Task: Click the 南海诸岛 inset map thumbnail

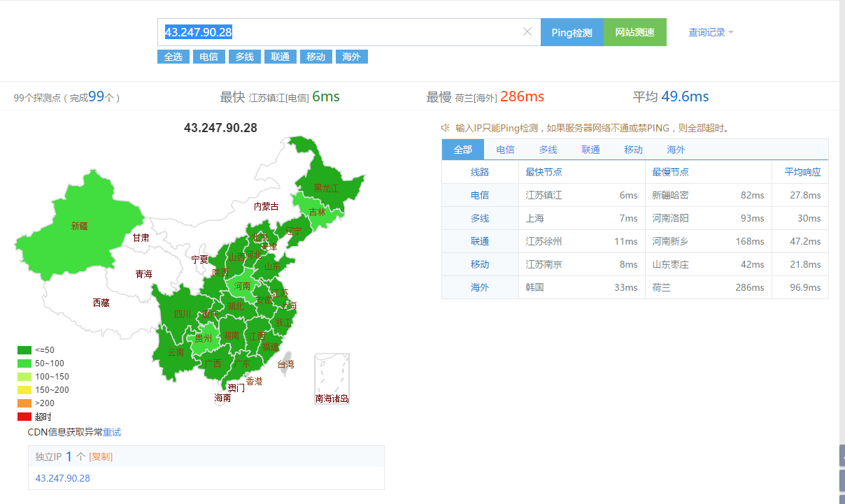Action: pos(332,376)
